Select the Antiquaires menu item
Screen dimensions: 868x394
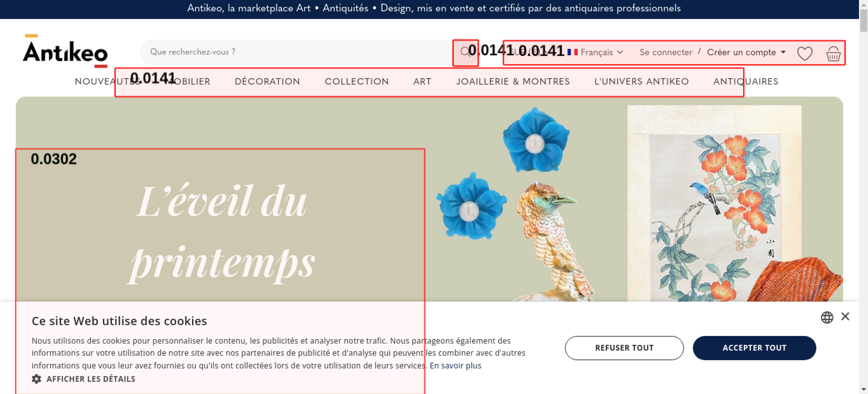[746, 82]
